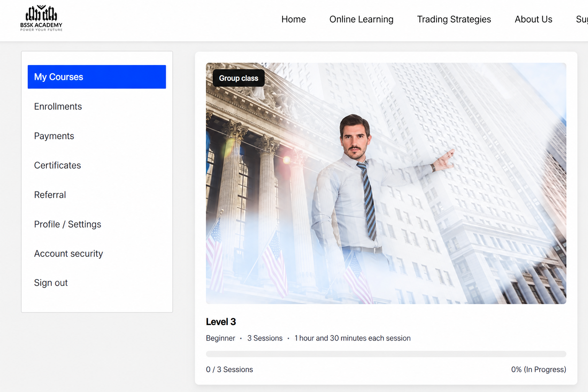The height and width of the screenshot is (392, 588).
Task: Open Enrollments in the sidebar
Action: (x=58, y=106)
